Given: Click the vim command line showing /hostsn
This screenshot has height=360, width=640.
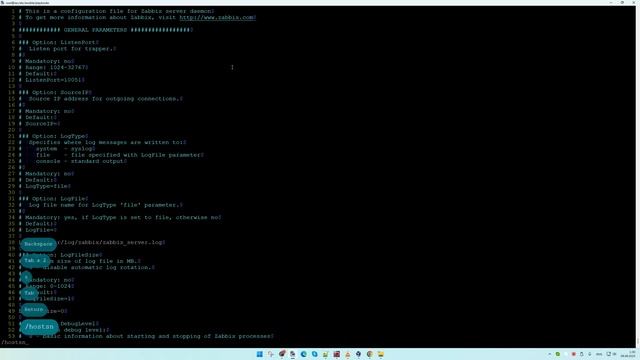Looking at the screenshot, I should tap(15, 342).
